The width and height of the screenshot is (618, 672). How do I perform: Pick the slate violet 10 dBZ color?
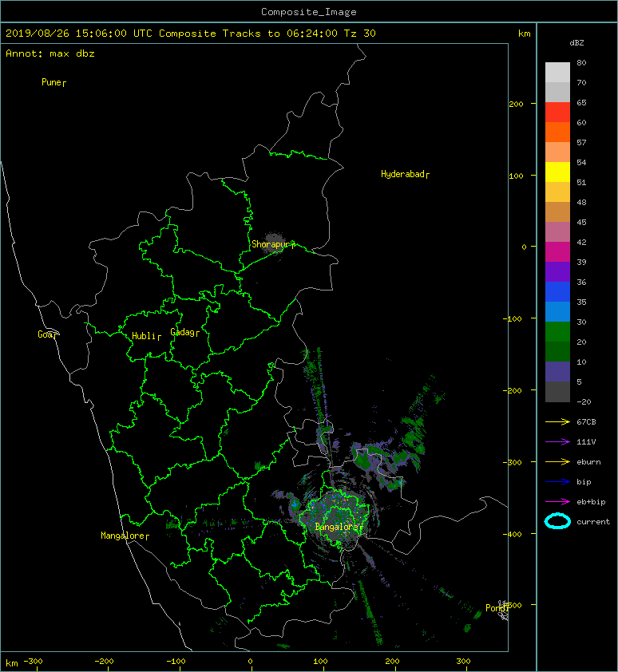[557, 371]
